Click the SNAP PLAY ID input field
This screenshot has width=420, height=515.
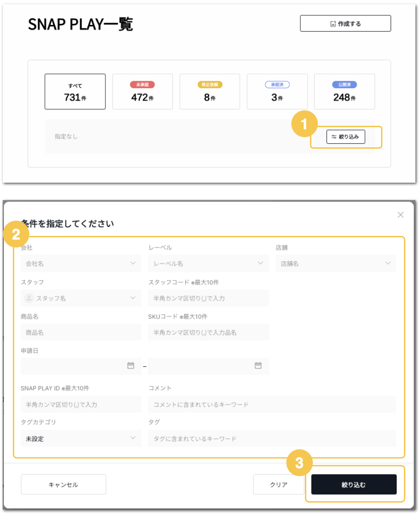[x=81, y=404]
